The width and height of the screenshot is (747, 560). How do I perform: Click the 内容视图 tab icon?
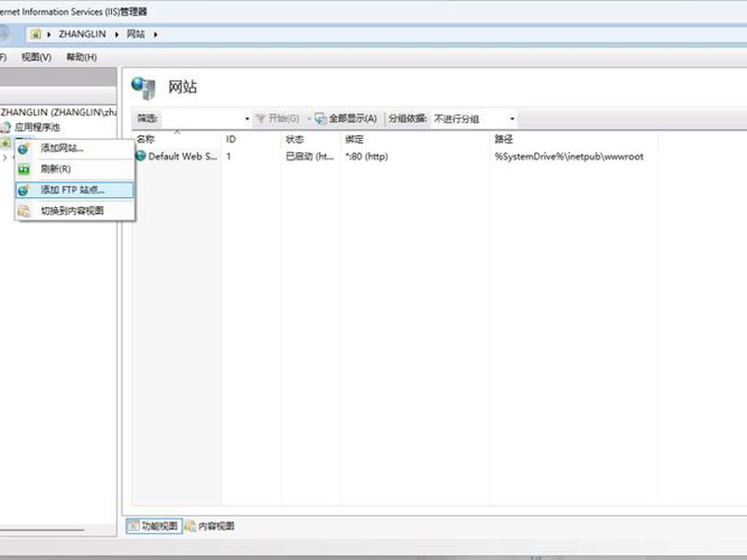tap(190, 525)
